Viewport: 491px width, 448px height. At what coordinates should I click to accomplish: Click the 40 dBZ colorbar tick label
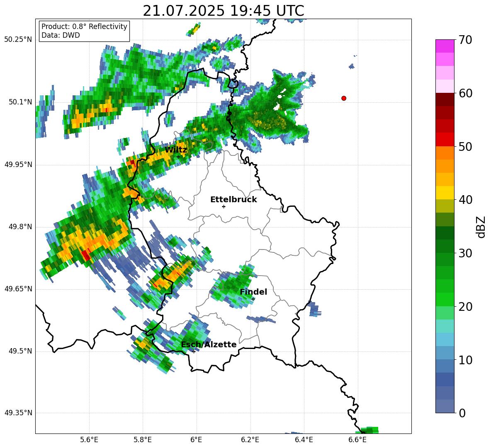click(x=465, y=200)
